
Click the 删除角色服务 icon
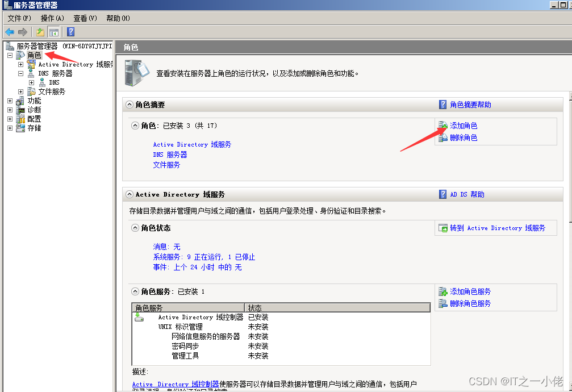[x=443, y=303]
